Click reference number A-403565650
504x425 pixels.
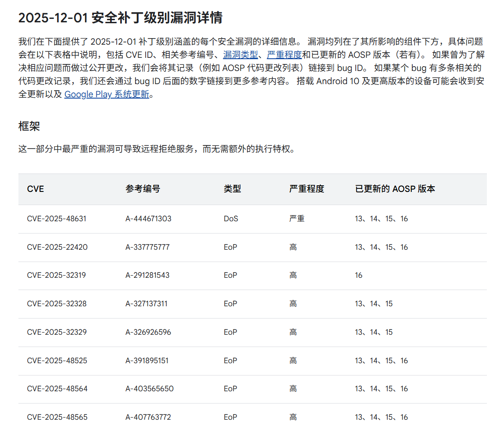(x=149, y=389)
